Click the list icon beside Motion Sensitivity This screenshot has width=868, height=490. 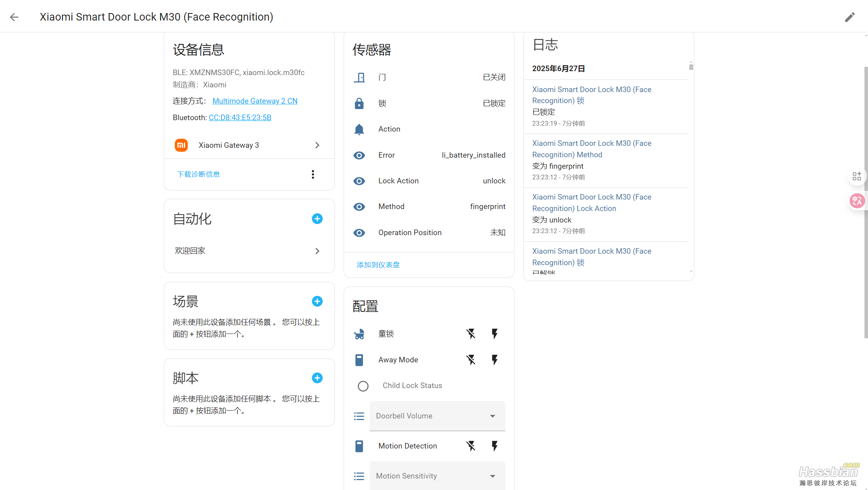click(x=359, y=476)
